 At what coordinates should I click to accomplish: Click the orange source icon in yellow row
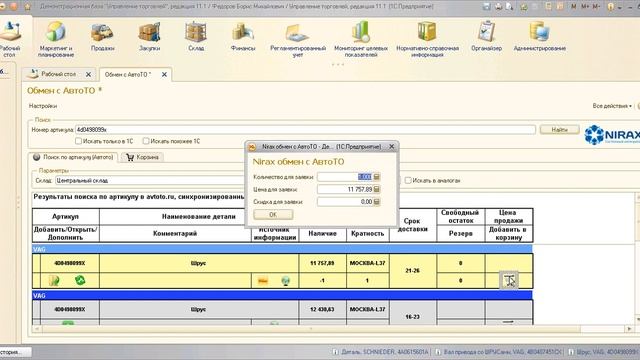[263, 281]
